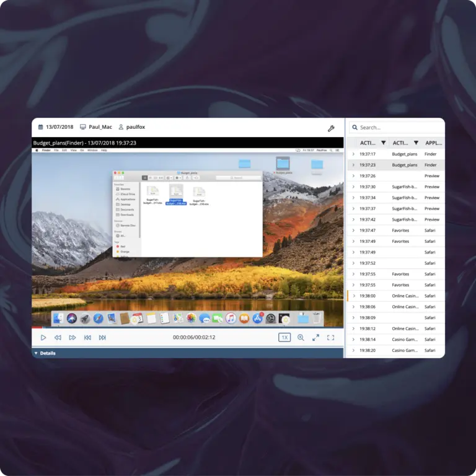
Task: Click iBooks icon in recorded dock
Action: click(244, 319)
